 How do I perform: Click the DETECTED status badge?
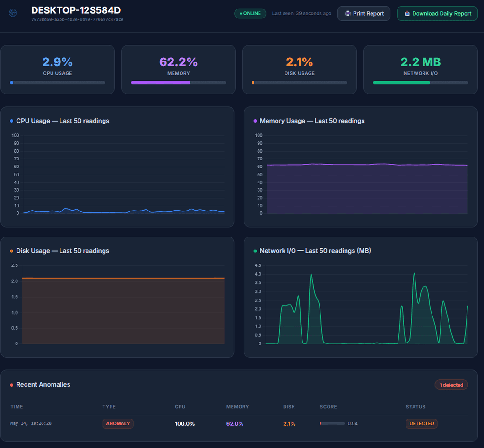[x=422, y=423]
